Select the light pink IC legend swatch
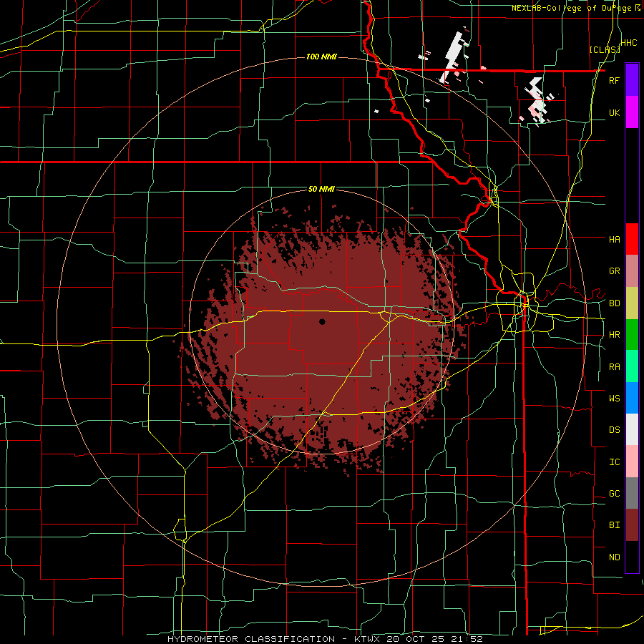Viewport: 644px width, 644px height. [x=632, y=462]
